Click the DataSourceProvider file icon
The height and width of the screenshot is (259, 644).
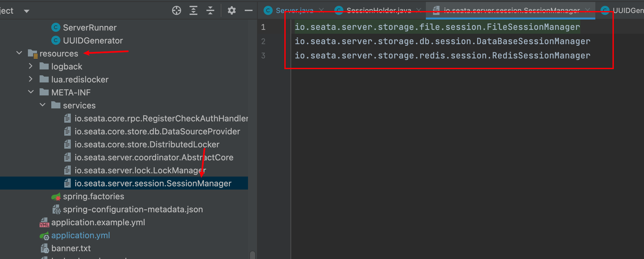click(68, 131)
